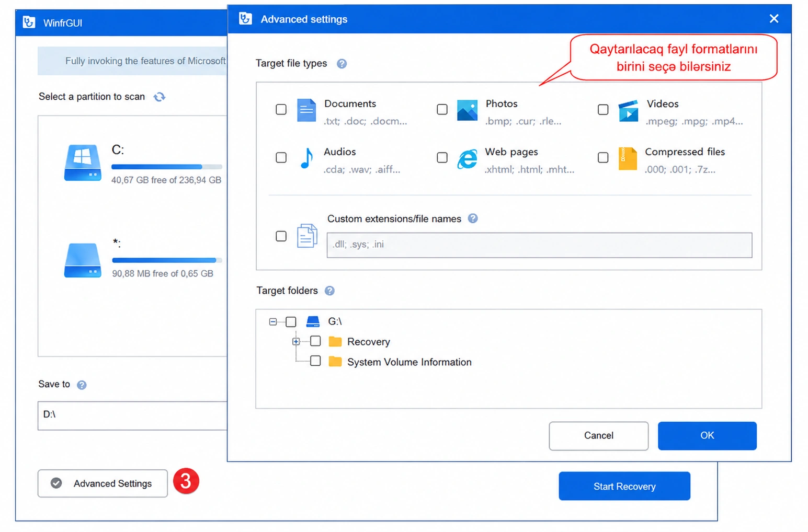This screenshot has height=532, width=808.
Task: Click the * partition usage bar
Action: coord(167,260)
